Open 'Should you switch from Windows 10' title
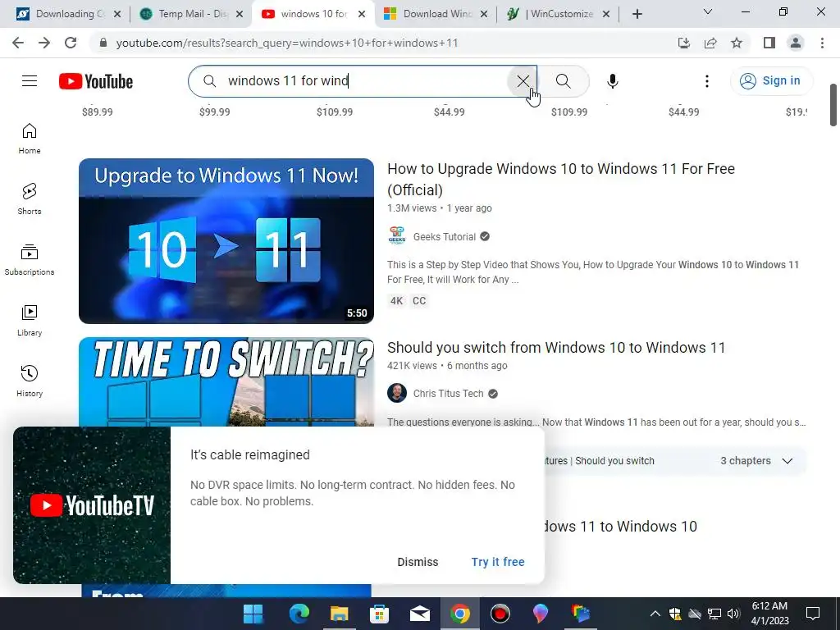The height and width of the screenshot is (630, 840). pos(556,348)
